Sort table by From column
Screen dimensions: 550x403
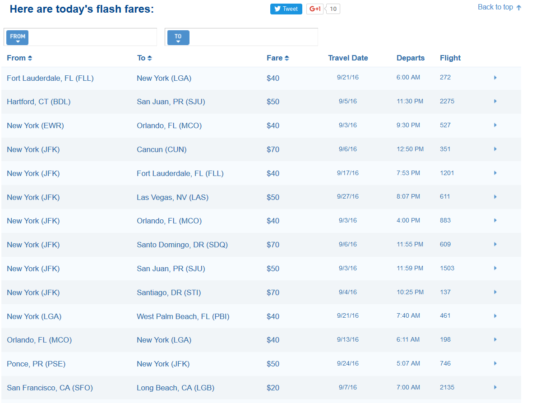pos(19,58)
